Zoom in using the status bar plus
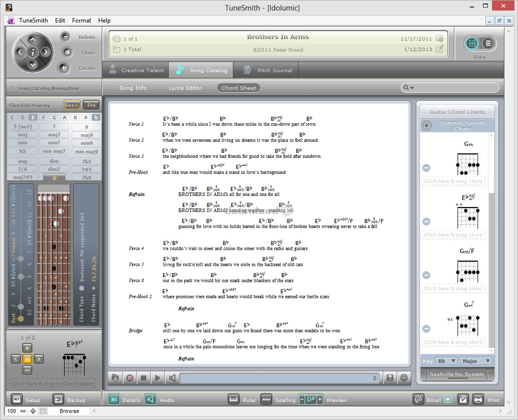Viewport: 518px width, 420px height. pos(33,411)
